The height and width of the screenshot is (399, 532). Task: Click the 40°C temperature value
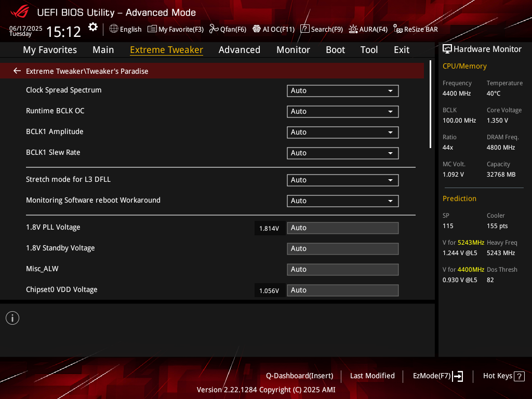pyautogui.click(x=494, y=94)
